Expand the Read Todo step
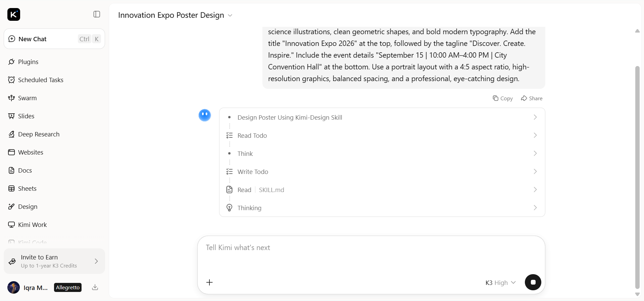644x301 pixels. pos(382,135)
